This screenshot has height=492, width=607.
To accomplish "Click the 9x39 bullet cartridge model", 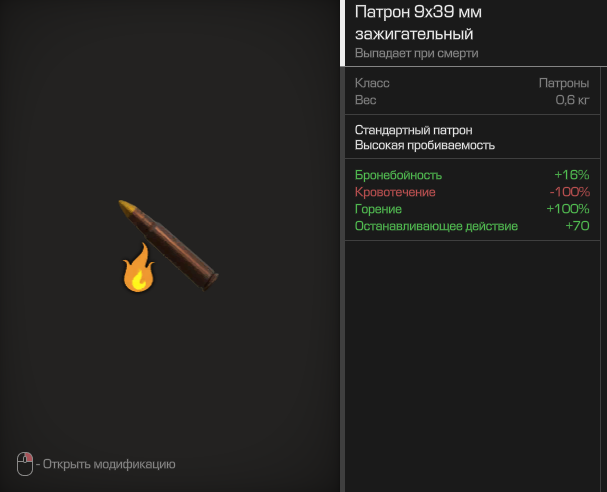I will (168, 245).
